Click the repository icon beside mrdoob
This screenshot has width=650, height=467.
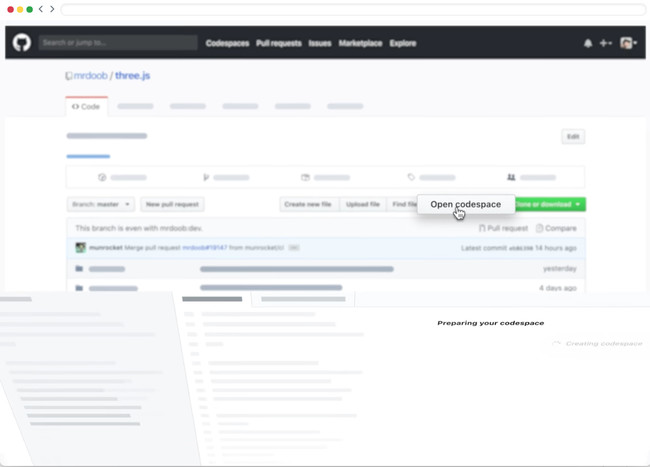coord(69,76)
